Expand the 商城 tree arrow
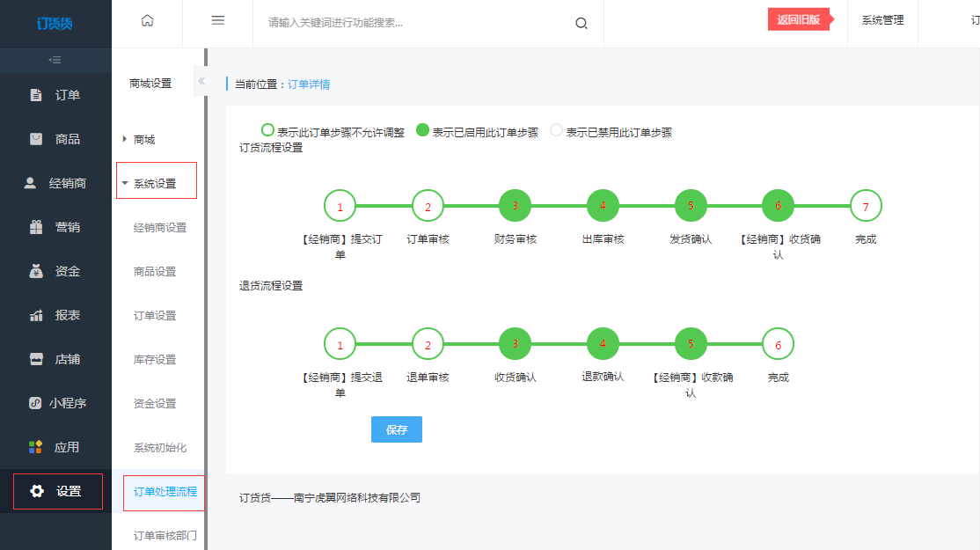The width and height of the screenshot is (980, 550). (124, 139)
